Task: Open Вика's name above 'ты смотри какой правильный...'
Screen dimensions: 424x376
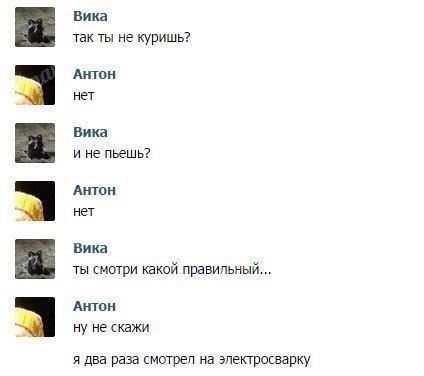Action: 90,248
